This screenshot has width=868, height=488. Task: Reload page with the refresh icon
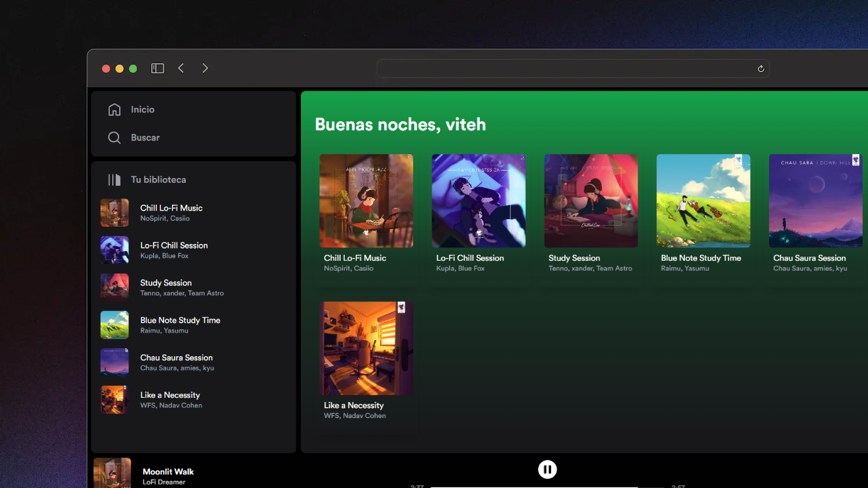[x=760, y=69]
